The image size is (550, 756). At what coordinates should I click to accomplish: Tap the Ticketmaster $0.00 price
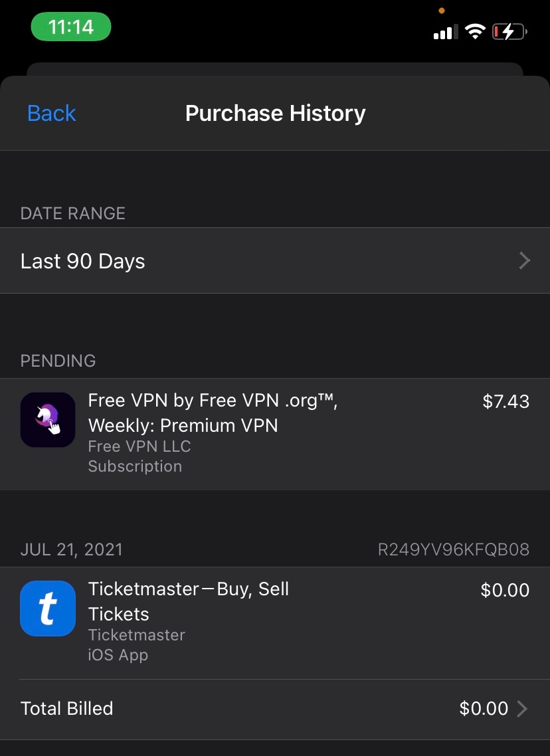pyautogui.click(x=505, y=590)
